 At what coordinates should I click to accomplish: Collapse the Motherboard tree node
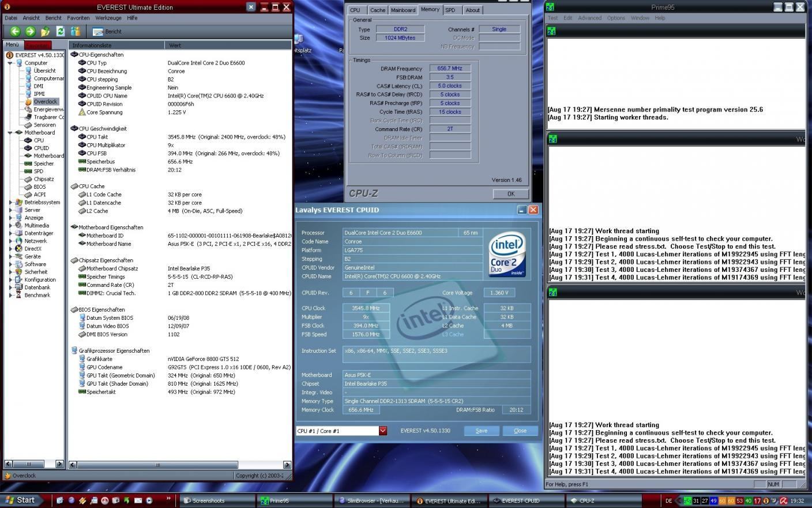[x=10, y=133]
